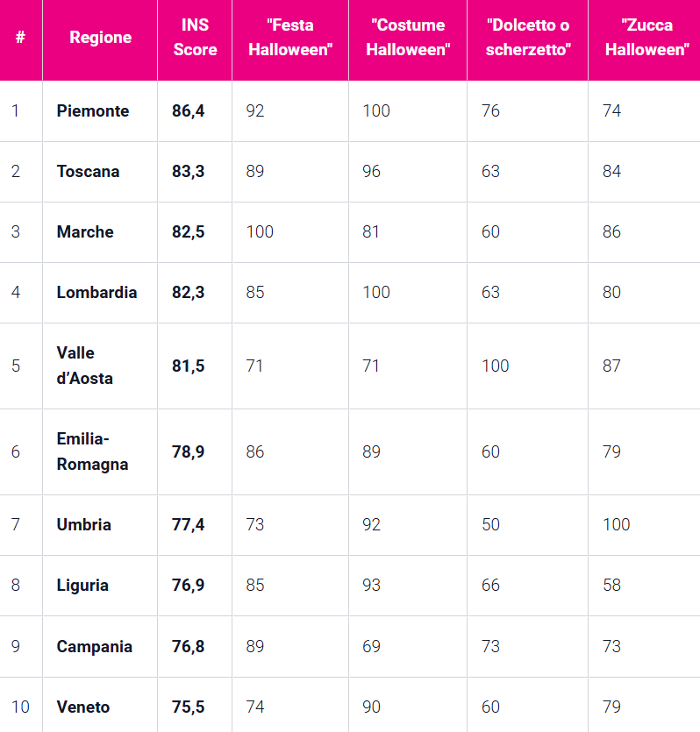Click the Toscana region name

point(89,171)
